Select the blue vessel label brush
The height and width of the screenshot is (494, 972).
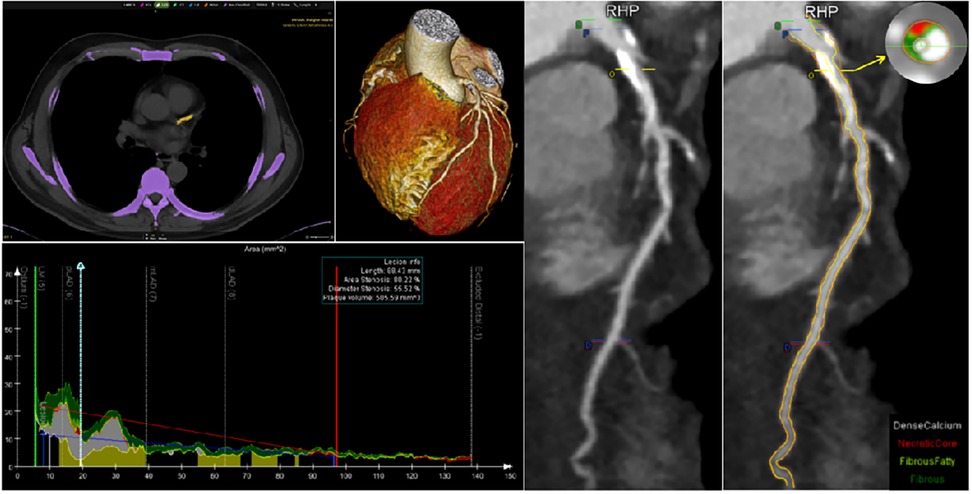point(193,5)
